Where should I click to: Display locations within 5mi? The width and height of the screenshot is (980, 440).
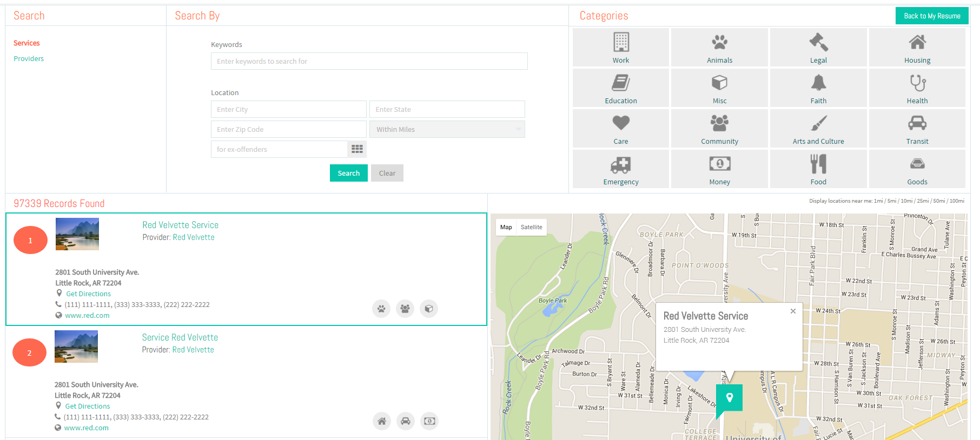point(892,201)
